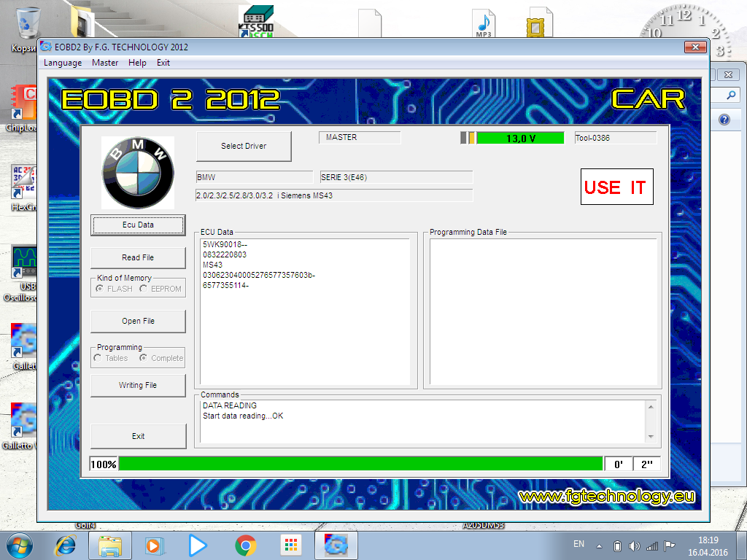This screenshot has width=747, height=560.
Task: Click the red USE IT box
Action: (x=617, y=187)
